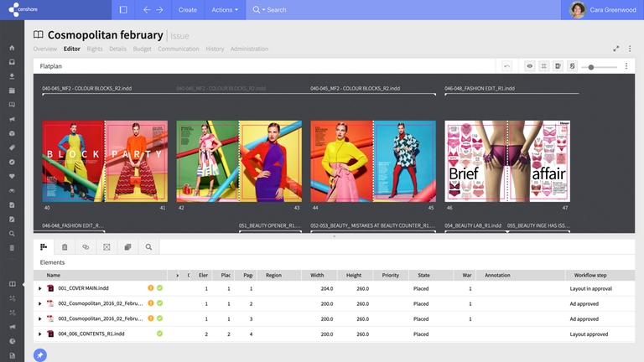Expand the 001_COVER MAIN.indd row

click(40, 288)
